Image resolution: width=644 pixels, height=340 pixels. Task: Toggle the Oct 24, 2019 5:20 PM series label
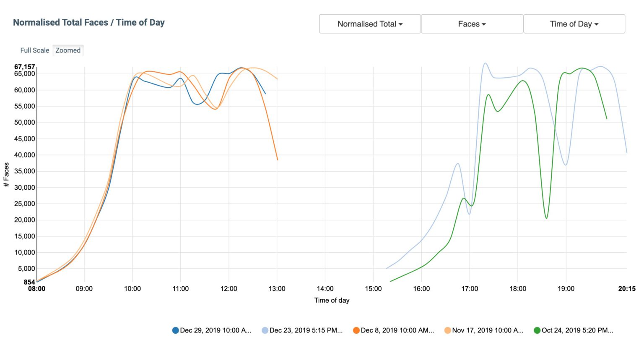[577, 330]
